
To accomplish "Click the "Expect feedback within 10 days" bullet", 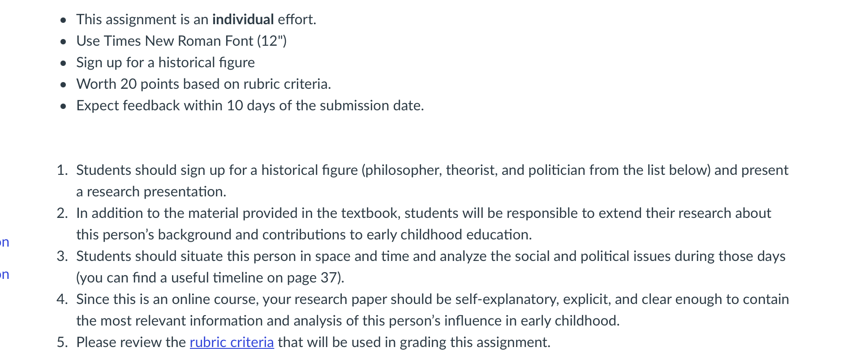I will tap(250, 105).
